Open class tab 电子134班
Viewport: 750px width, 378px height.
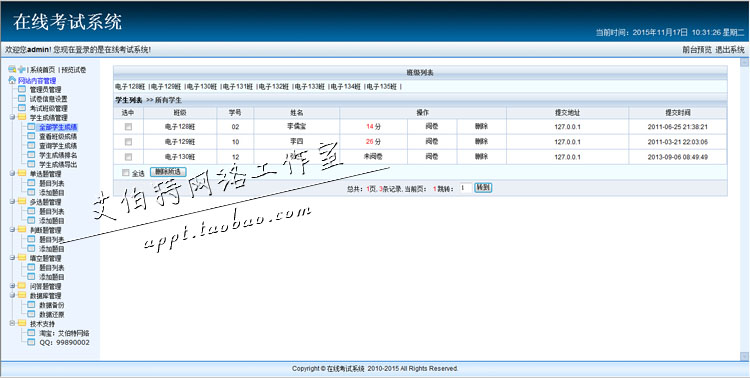pos(345,87)
